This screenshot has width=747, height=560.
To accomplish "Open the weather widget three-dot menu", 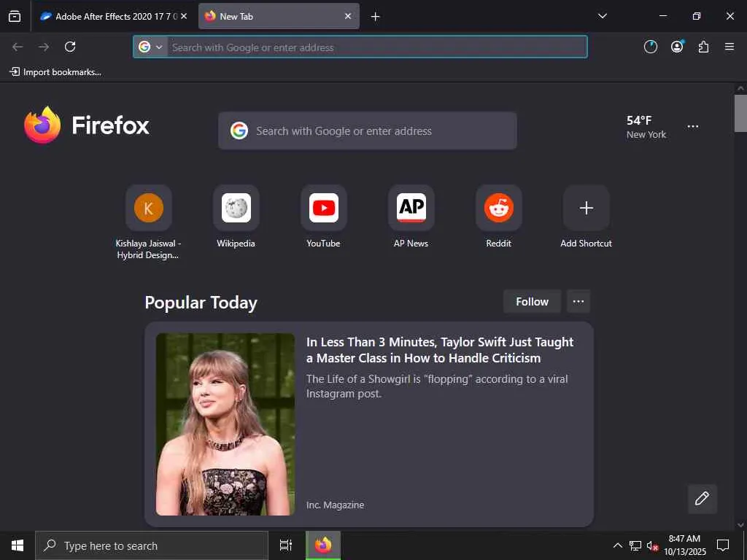I will coord(693,127).
